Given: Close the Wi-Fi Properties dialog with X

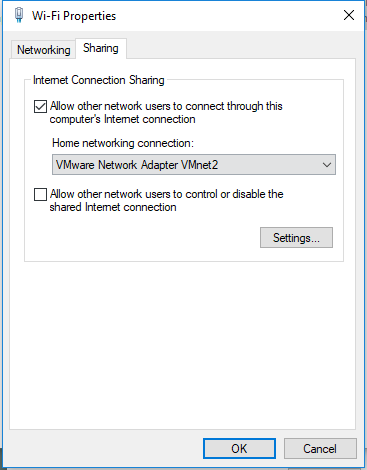Looking at the screenshot, I should tap(349, 15).
